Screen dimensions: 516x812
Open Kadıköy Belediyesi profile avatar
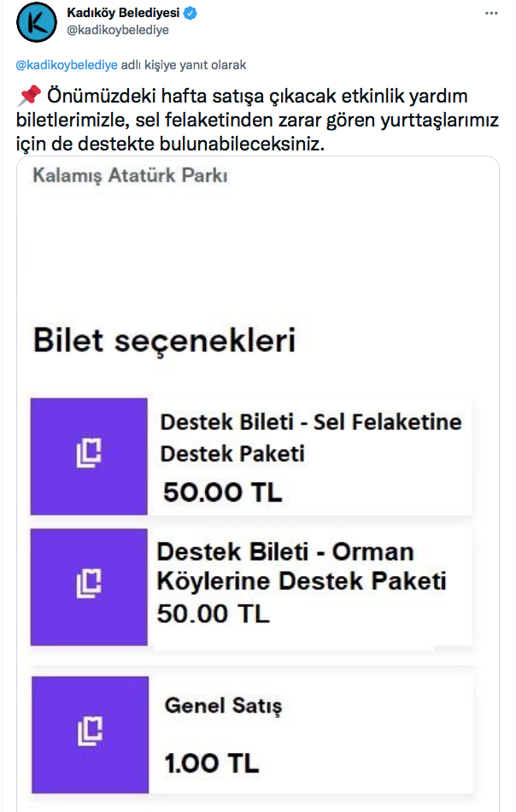tap(36, 22)
